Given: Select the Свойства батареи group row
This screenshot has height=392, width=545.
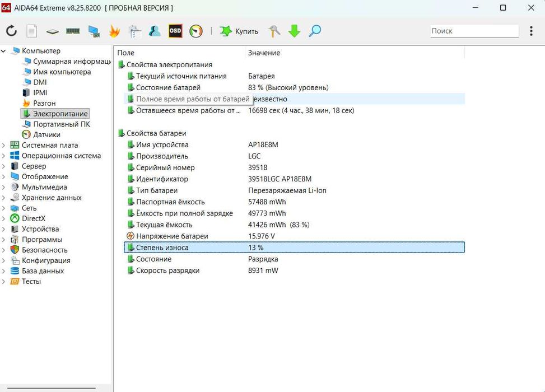Looking at the screenshot, I should click(291, 133).
